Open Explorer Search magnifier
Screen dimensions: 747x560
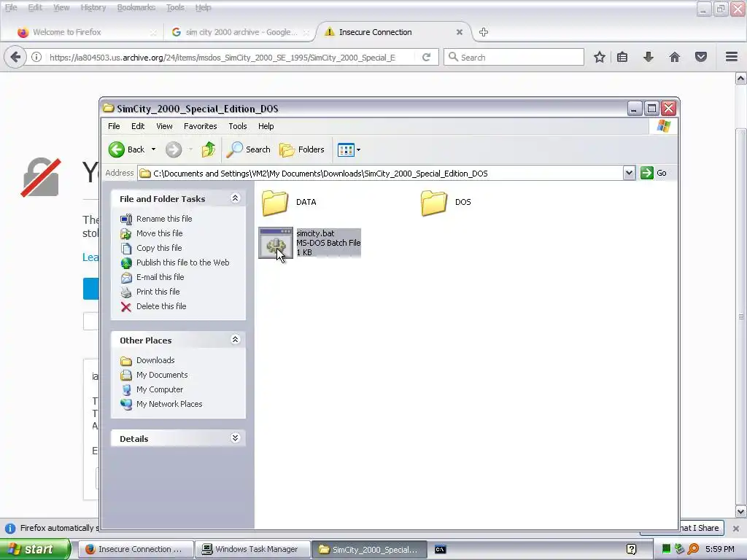click(x=234, y=149)
